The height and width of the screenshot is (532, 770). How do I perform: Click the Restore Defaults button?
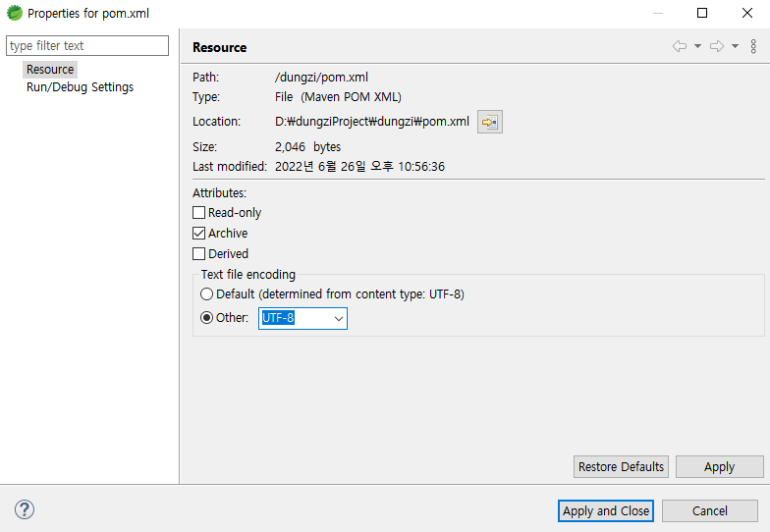coord(621,467)
